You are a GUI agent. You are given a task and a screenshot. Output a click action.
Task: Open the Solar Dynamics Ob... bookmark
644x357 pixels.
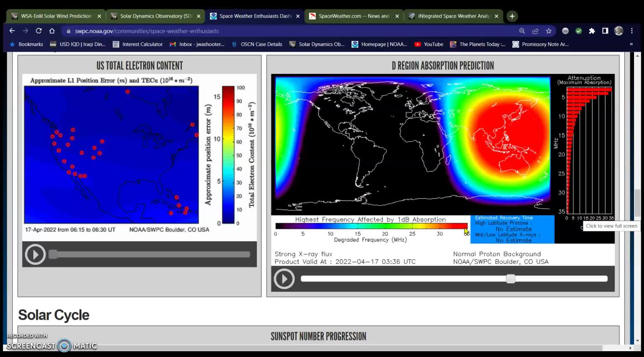coord(317,44)
